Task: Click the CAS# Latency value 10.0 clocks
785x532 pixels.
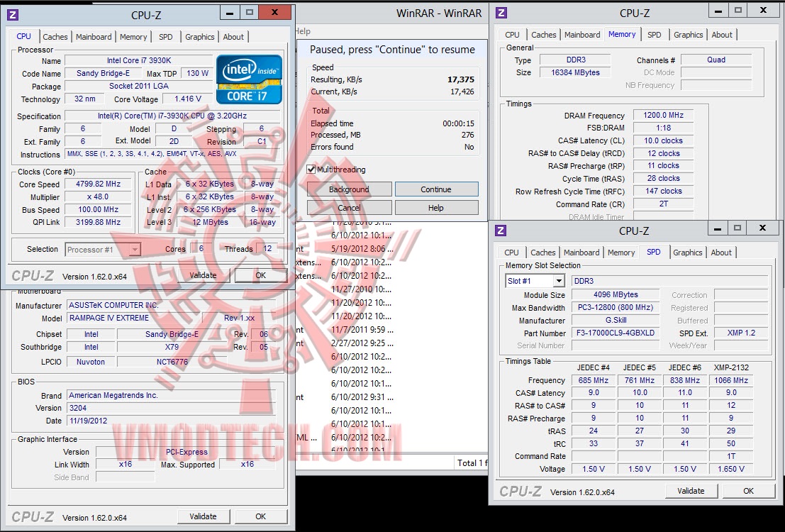Action: coord(663,140)
